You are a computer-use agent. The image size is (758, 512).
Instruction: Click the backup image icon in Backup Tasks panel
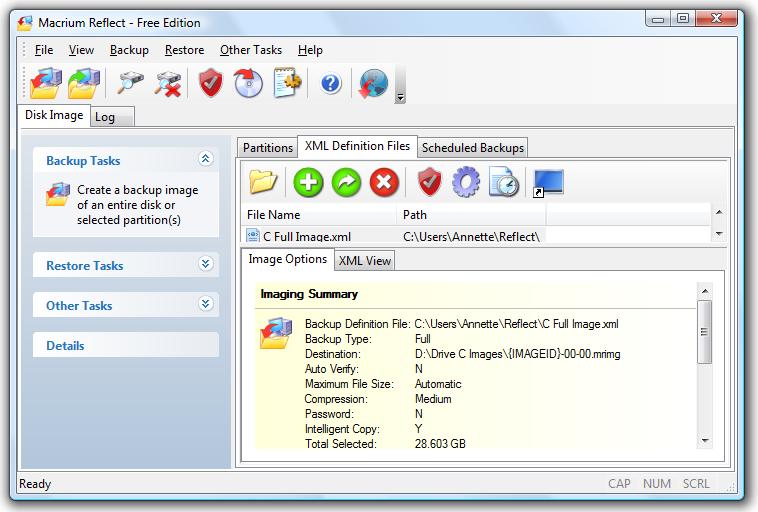point(58,194)
